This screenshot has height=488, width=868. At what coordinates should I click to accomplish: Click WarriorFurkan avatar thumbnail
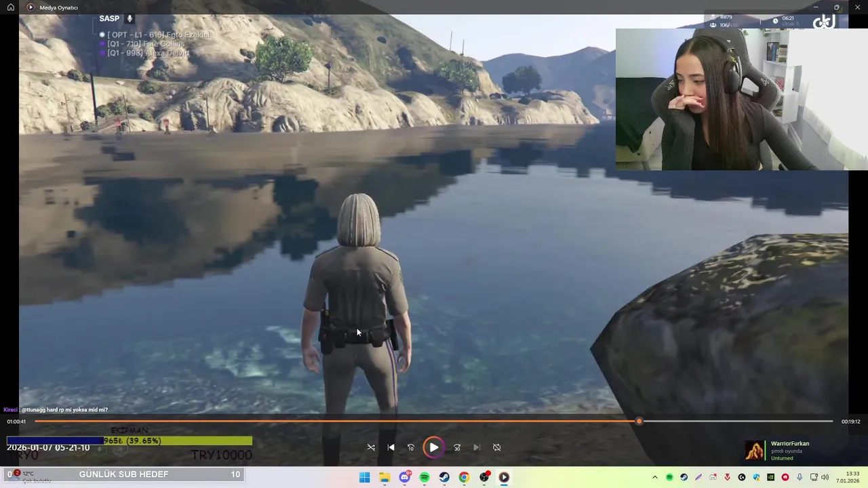[755, 451]
